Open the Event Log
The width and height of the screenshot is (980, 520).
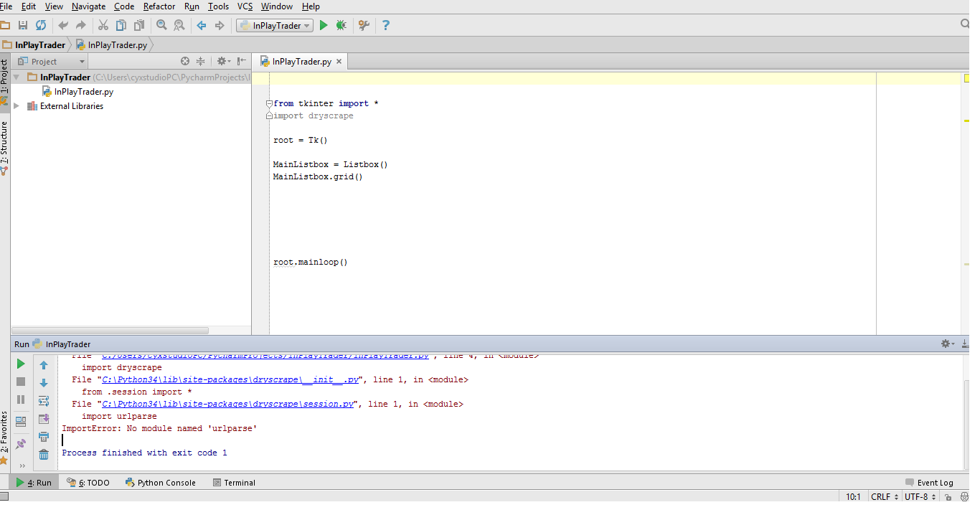click(929, 483)
